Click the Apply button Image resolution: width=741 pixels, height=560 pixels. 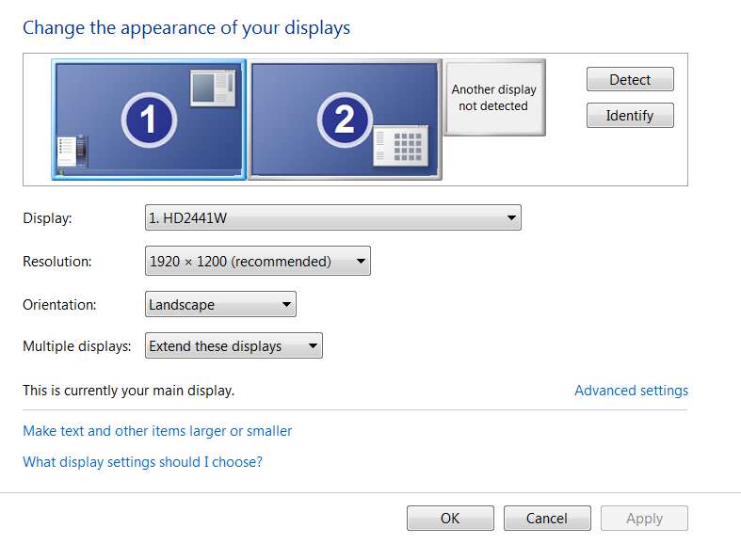[644, 519]
